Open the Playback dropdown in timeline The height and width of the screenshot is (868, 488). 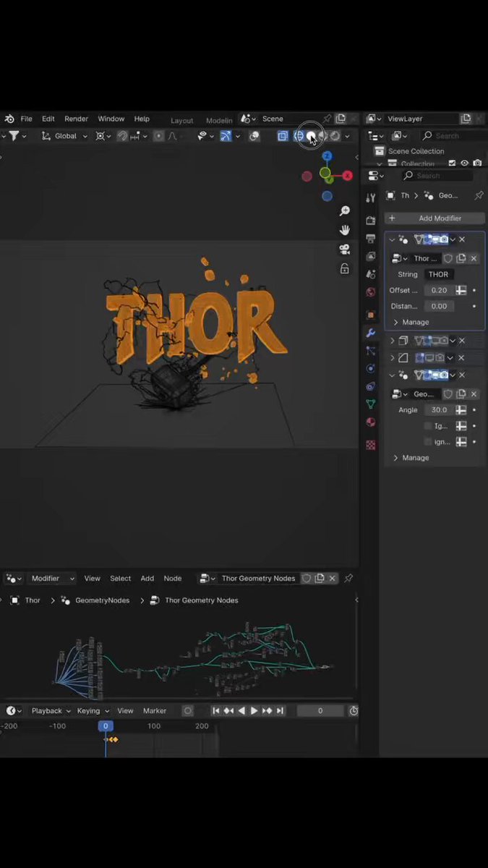click(x=51, y=711)
